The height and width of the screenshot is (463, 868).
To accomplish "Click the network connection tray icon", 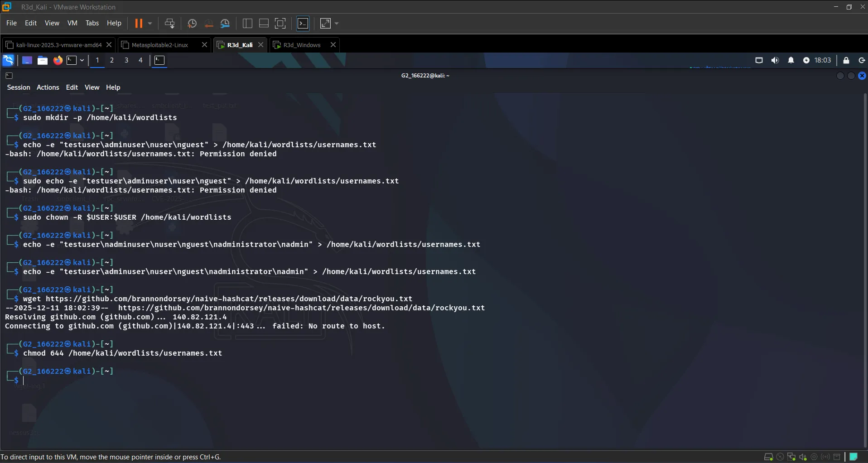I will click(759, 60).
